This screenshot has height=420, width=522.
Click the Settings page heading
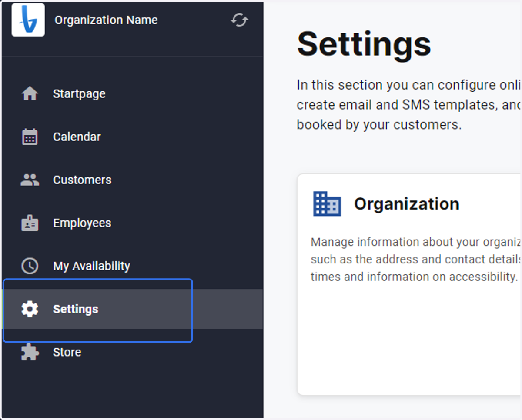(x=364, y=44)
